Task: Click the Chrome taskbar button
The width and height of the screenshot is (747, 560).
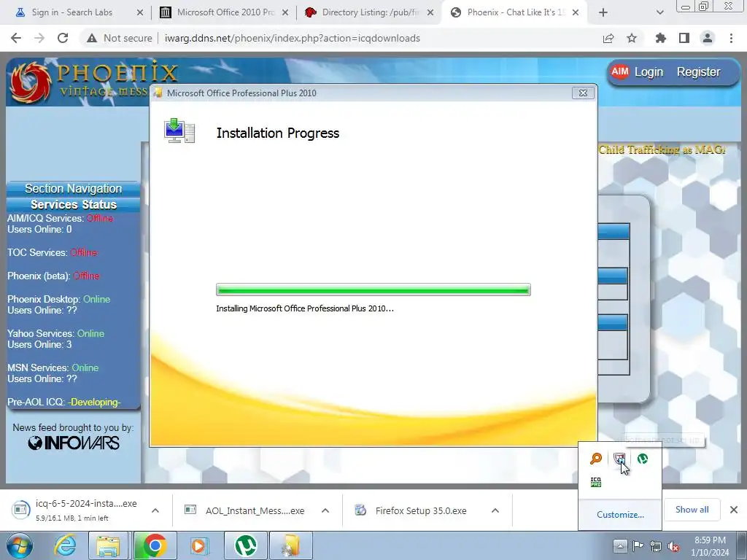Action: pos(155,545)
